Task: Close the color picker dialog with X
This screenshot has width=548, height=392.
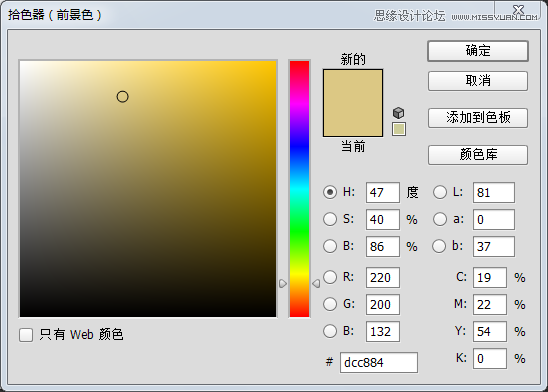Action: pos(518,9)
